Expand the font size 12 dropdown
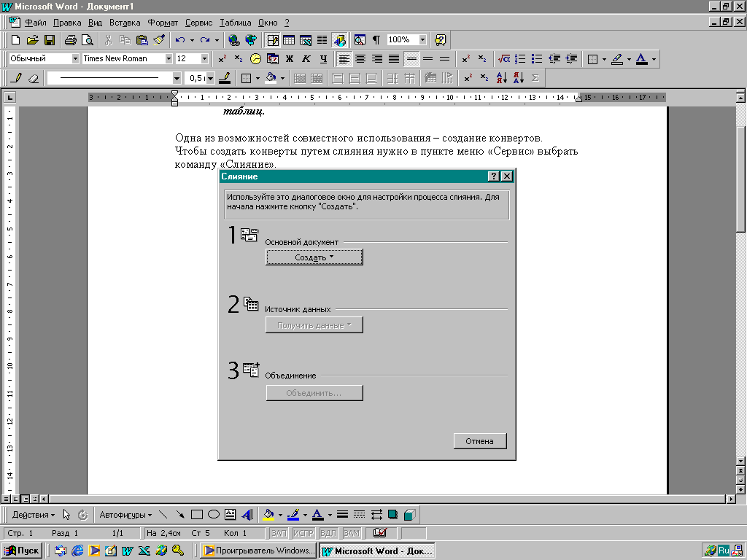This screenshot has height=560, width=747. click(205, 58)
